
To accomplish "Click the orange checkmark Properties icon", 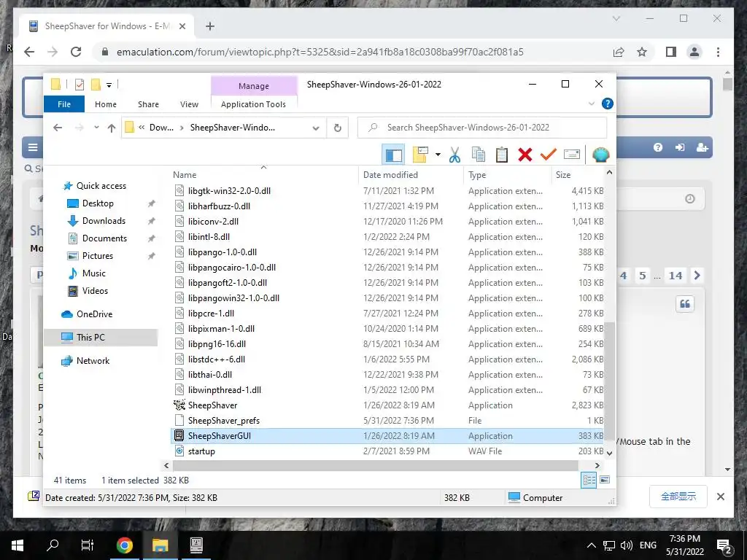I will 549,155.
